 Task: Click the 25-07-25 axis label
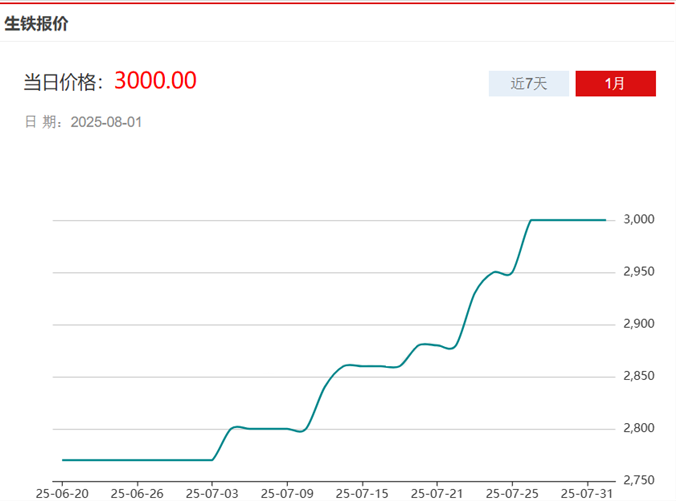[x=512, y=494]
